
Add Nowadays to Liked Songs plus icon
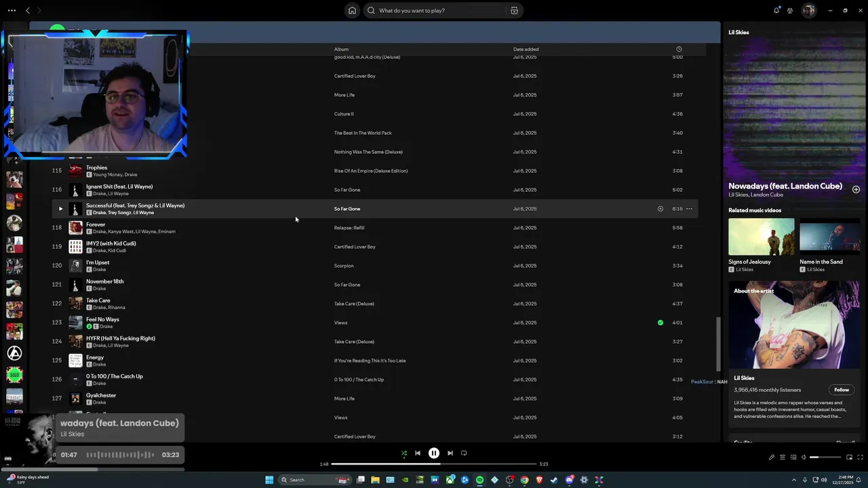(x=856, y=190)
